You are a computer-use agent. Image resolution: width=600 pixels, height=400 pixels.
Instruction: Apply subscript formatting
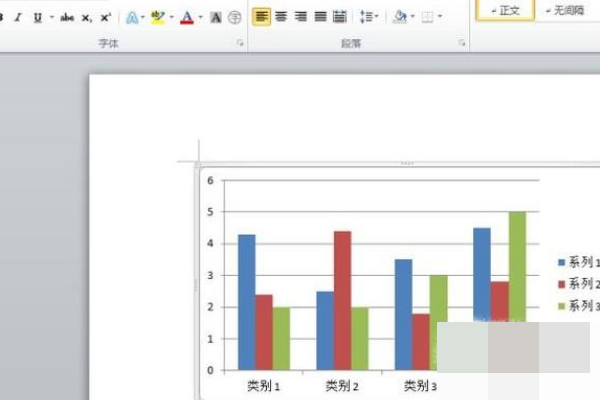pyautogui.click(x=86, y=18)
